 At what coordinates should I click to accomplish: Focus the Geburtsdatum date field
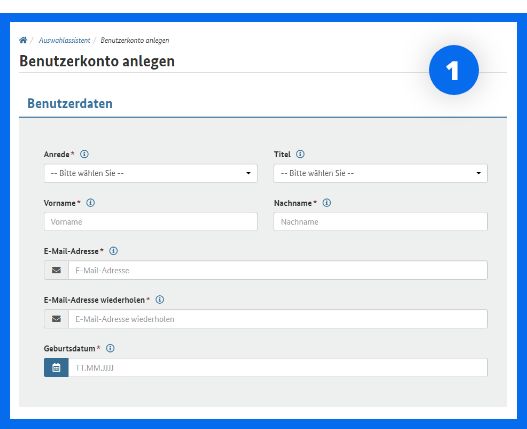coord(278,367)
